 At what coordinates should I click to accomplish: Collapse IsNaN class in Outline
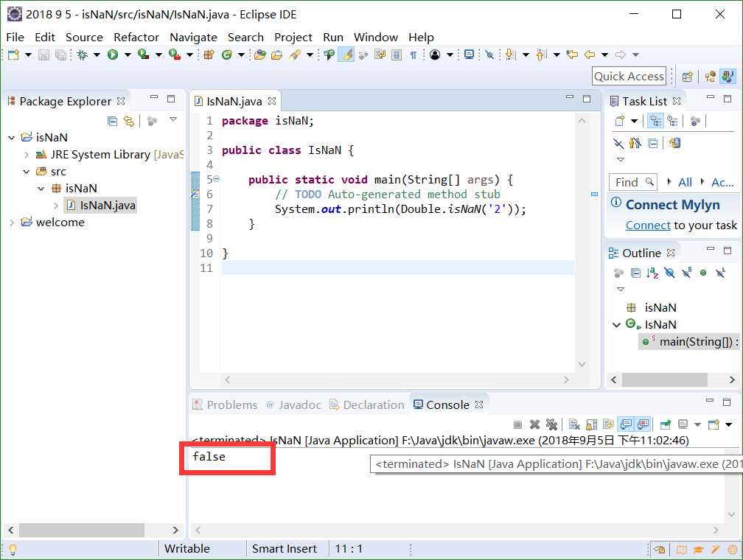[616, 325]
